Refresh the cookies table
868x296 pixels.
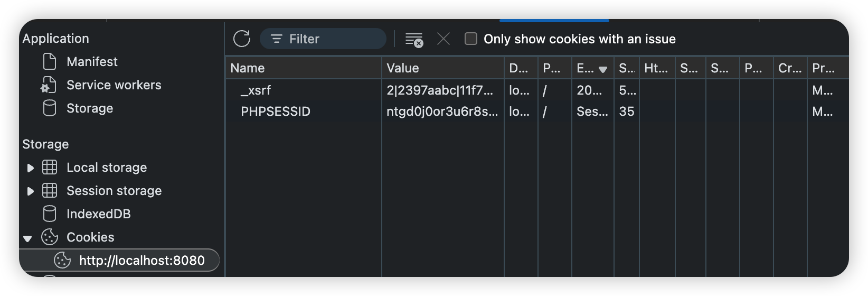point(242,39)
